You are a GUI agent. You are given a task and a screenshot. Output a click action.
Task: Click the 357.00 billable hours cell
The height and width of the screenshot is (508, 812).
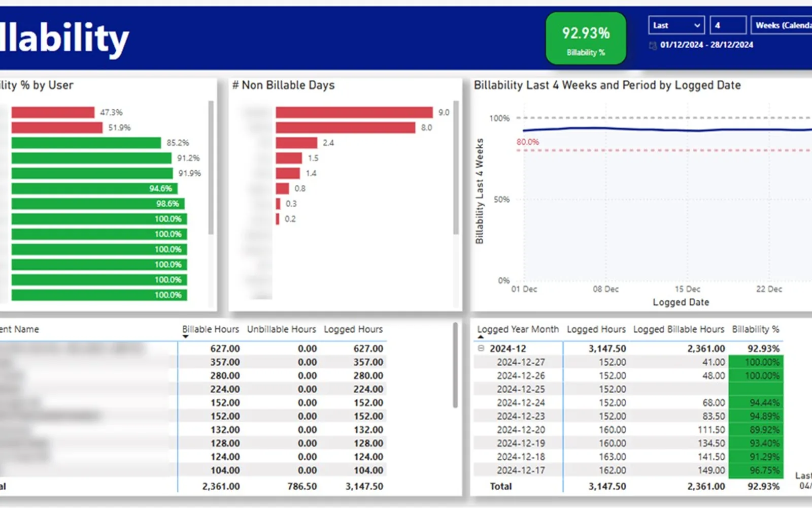coord(225,362)
